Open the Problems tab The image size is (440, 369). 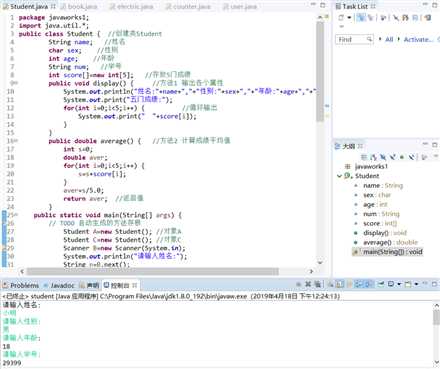(21, 285)
